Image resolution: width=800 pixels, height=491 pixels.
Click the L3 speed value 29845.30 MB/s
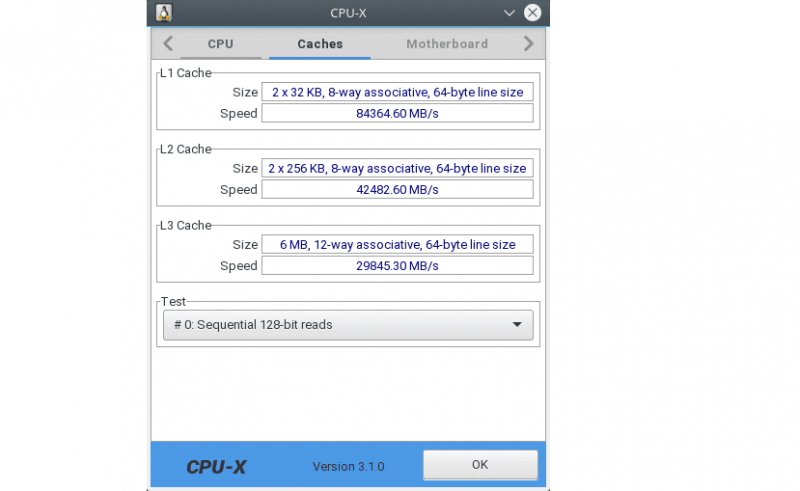coord(397,265)
